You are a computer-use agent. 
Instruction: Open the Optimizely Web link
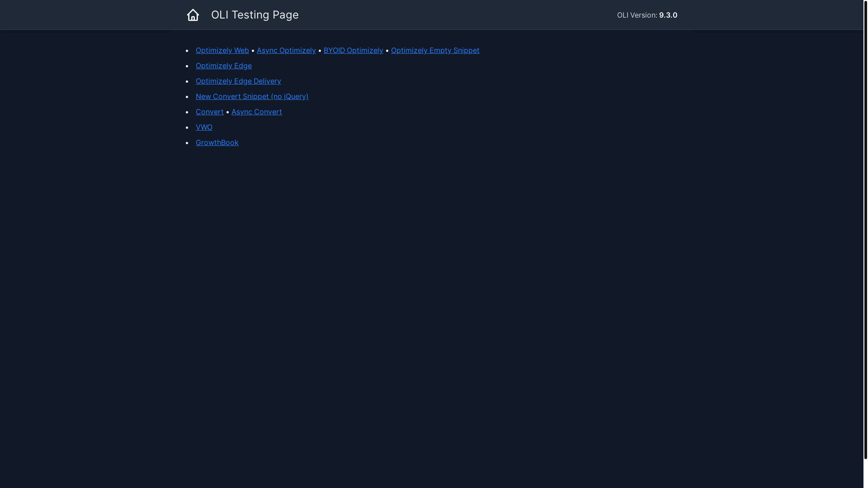[222, 50]
